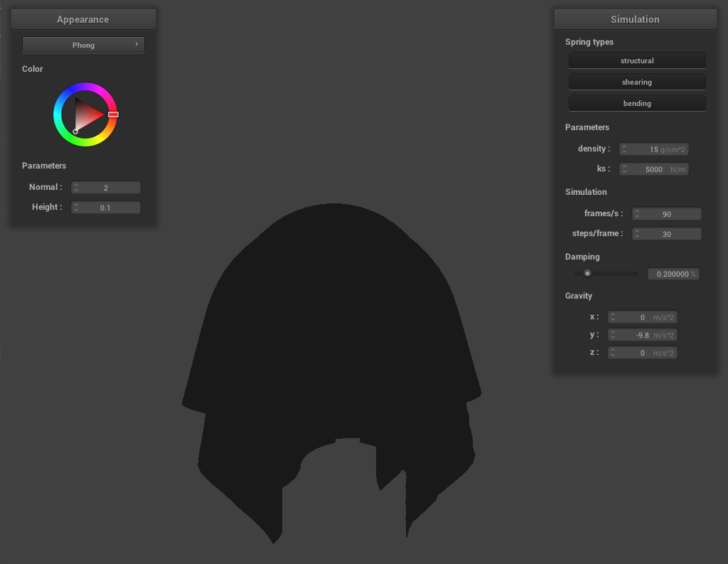Click the chevron on the Phong dropdown
Viewport: 728px width, 564px height.
pyautogui.click(x=136, y=44)
